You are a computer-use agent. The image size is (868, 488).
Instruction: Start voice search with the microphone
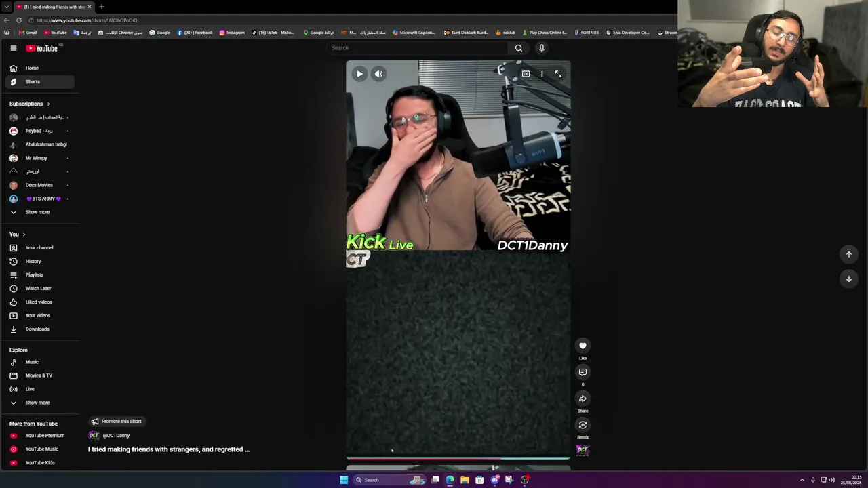(x=541, y=48)
